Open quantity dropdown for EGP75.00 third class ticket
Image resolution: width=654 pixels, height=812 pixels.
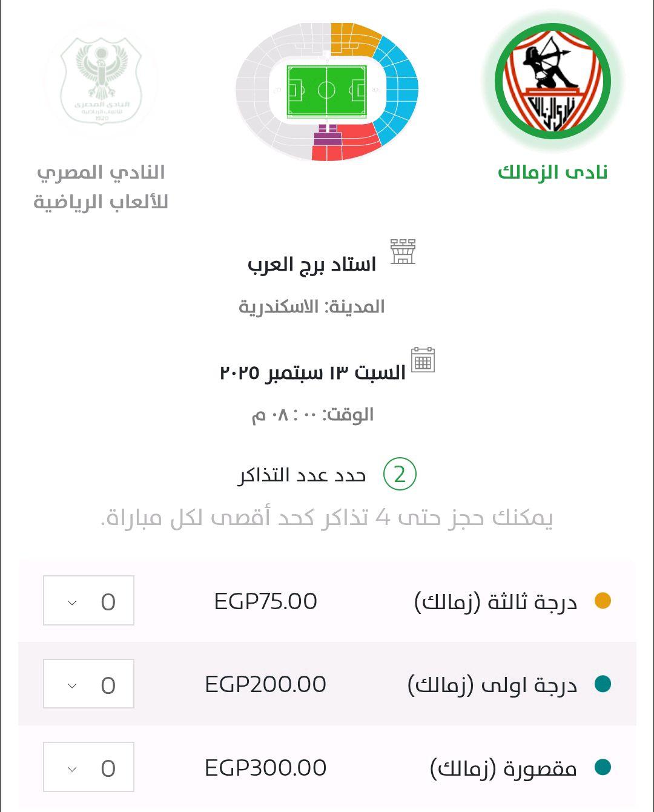click(88, 601)
